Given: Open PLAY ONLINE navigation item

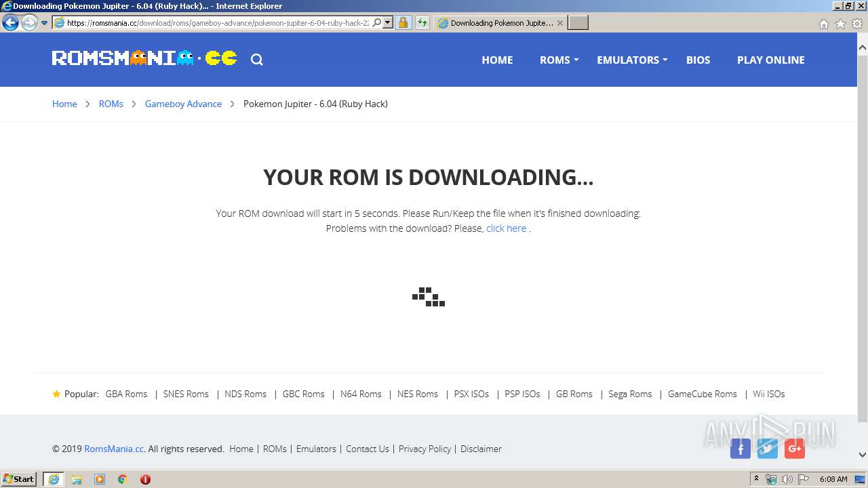Looking at the screenshot, I should tap(771, 60).
